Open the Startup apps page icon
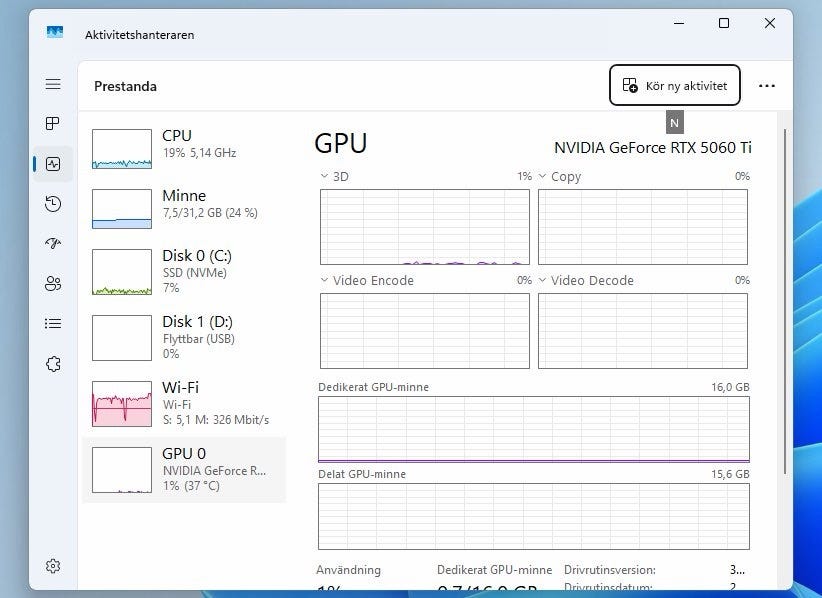 click(53, 243)
